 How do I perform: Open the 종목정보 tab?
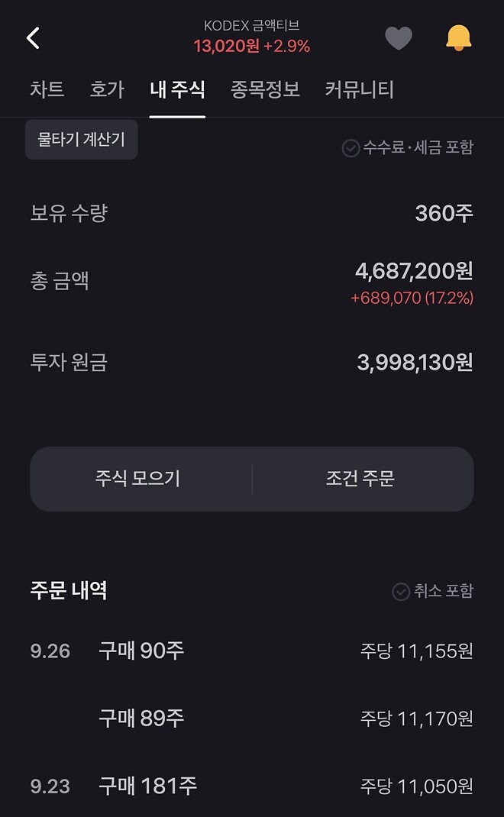click(x=261, y=89)
